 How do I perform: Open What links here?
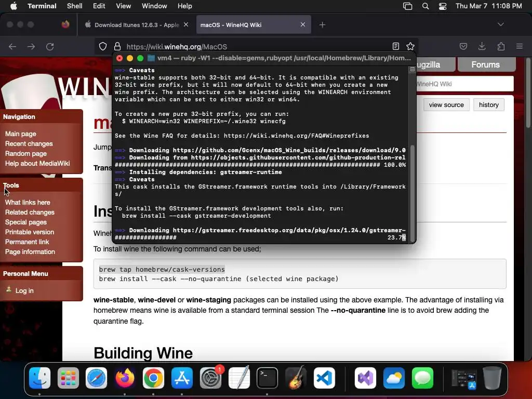point(28,203)
